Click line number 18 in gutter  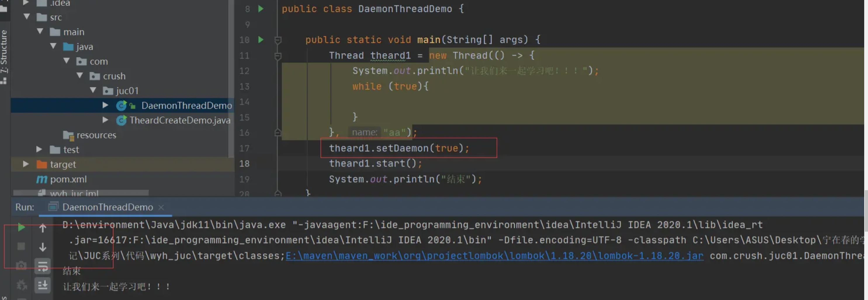point(244,164)
